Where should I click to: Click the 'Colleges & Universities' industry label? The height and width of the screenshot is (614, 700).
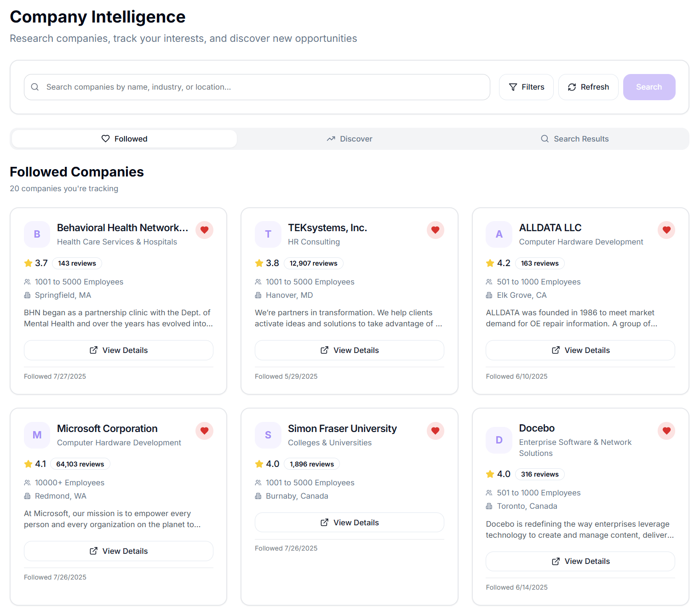[x=330, y=443]
